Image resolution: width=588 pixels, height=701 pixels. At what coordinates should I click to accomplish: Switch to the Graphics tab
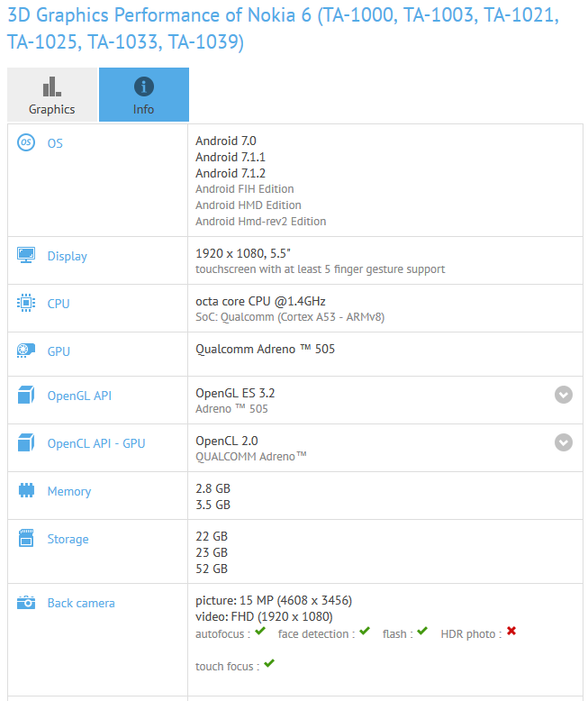click(52, 96)
